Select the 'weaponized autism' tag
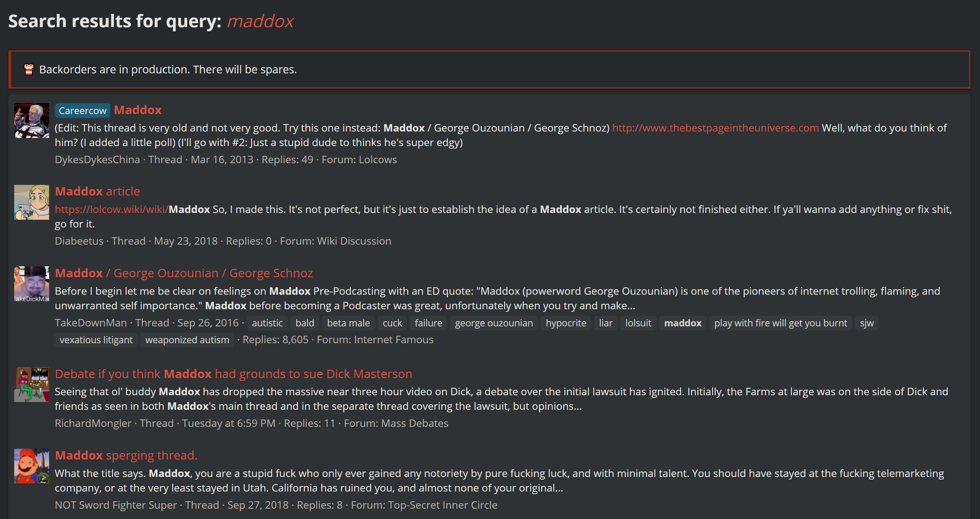The width and height of the screenshot is (980, 519). [x=187, y=340]
